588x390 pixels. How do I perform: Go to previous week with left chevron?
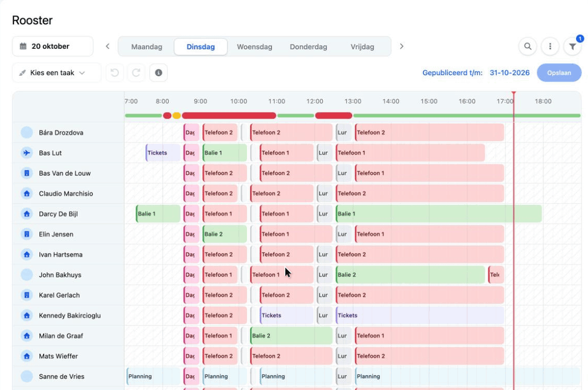point(108,46)
